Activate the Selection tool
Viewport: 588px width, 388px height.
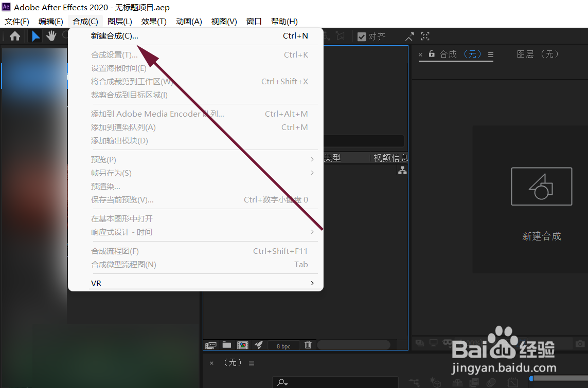34,36
